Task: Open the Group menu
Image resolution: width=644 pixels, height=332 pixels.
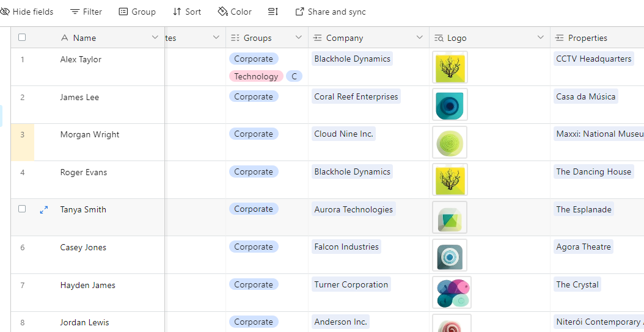Action: (x=137, y=12)
